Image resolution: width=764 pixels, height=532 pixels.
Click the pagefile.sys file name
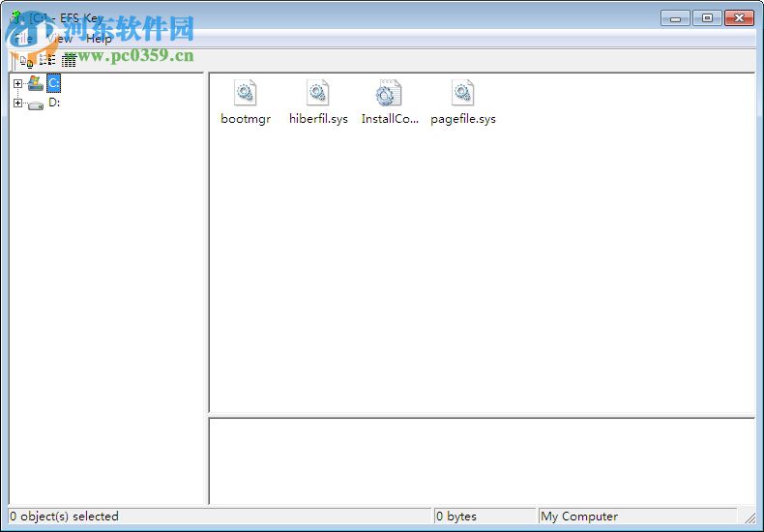point(463,119)
